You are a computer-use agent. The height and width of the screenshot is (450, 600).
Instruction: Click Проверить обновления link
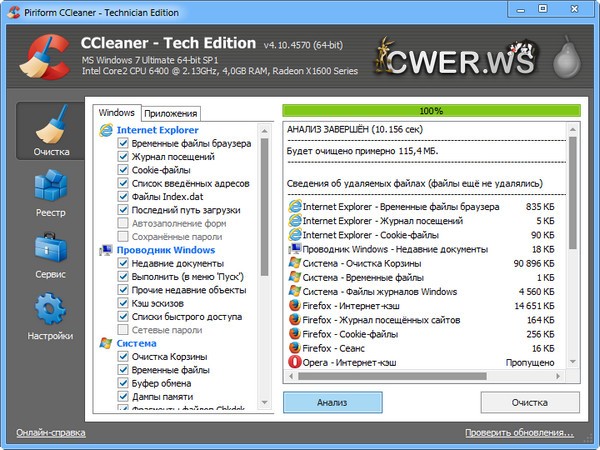click(519, 433)
